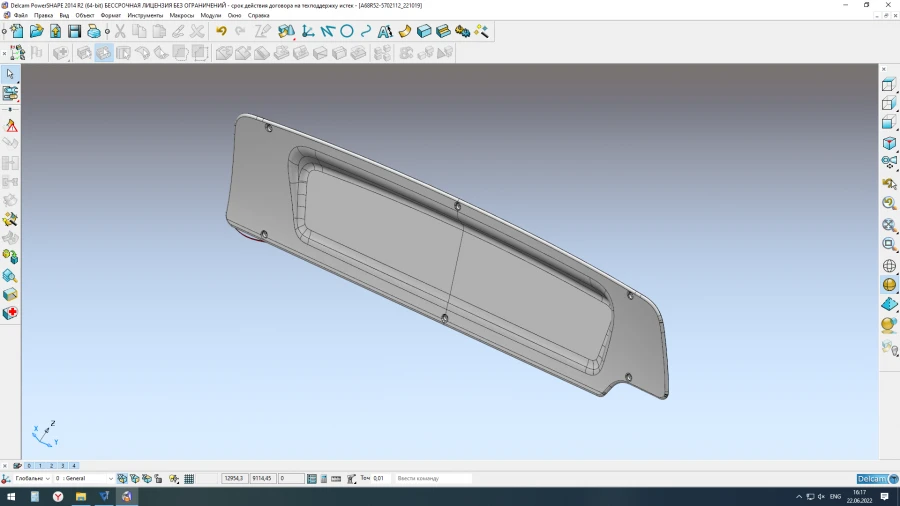Open the Файл menu
900x506 pixels.
pos(20,16)
